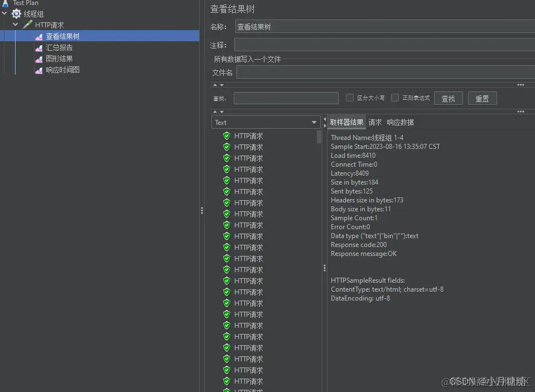Click the 响应时间图 listener icon
Screen dimensions: 535x392
coord(39,70)
